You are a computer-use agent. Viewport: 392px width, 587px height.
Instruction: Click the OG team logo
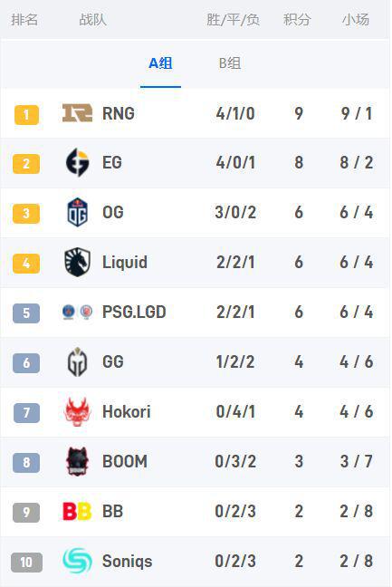(78, 212)
